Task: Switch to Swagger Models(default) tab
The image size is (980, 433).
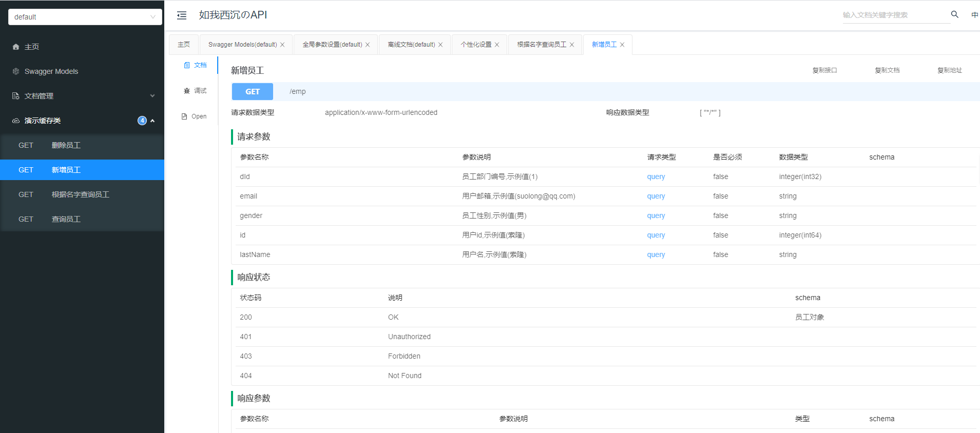Action: 242,45
